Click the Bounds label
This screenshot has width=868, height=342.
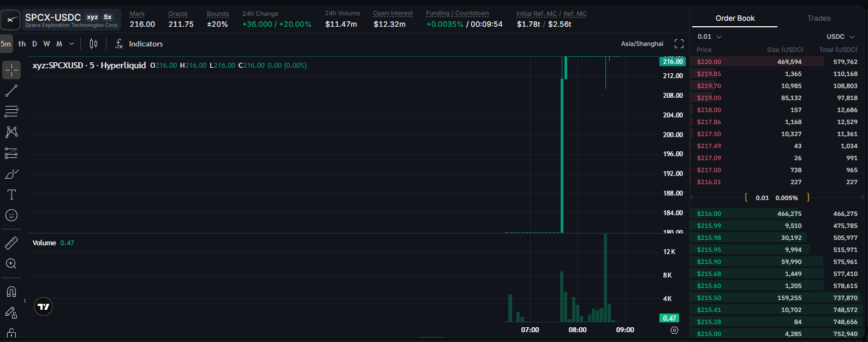[218, 14]
